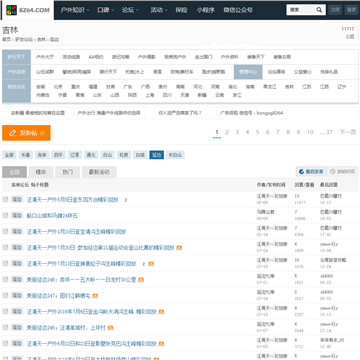The image size is (360, 360).
Task: Click the 注册 register button
Action: coord(335,10)
